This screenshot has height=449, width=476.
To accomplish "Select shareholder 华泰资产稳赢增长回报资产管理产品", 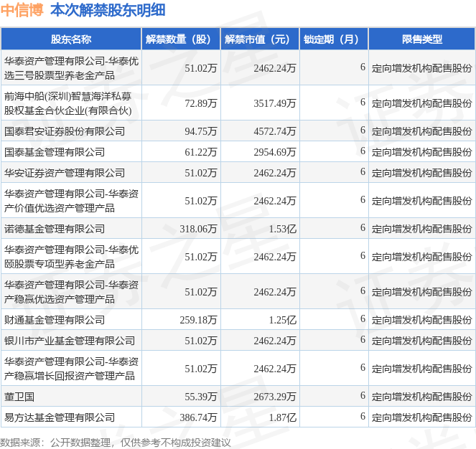I will click(x=71, y=369).
